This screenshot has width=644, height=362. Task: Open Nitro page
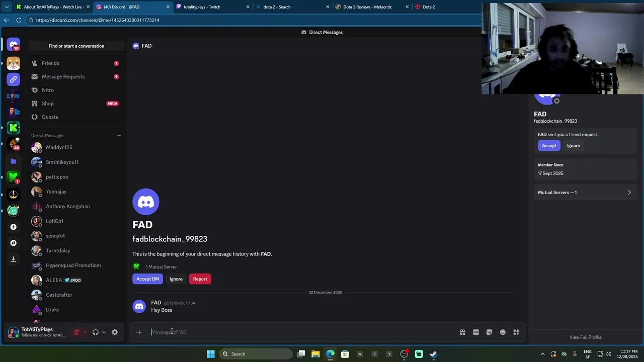pyautogui.click(x=76, y=90)
